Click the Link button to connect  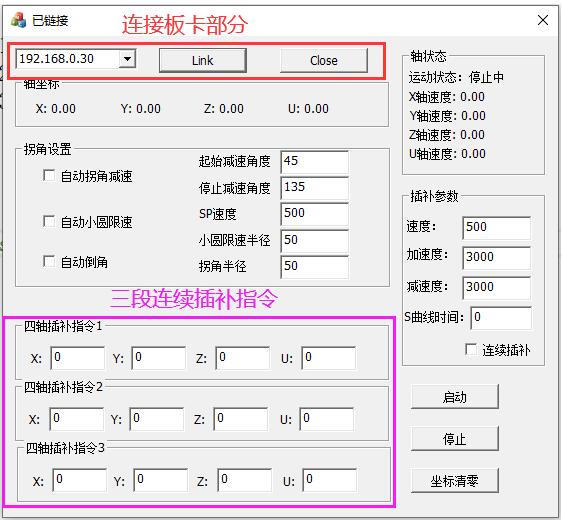click(203, 61)
